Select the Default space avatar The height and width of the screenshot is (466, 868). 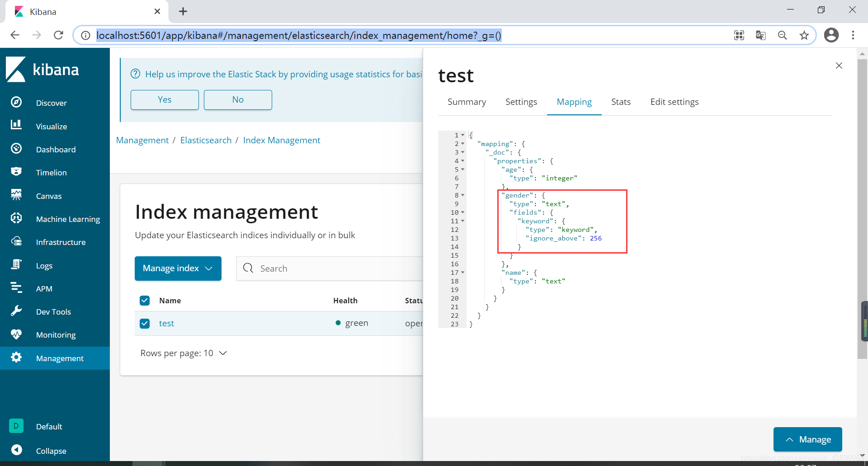tap(16, 426)
